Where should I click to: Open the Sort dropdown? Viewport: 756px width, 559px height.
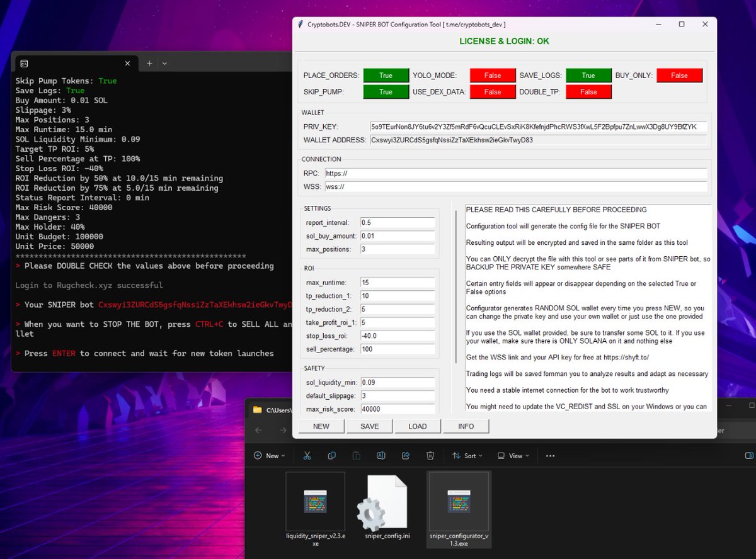[x=467, y=456]
